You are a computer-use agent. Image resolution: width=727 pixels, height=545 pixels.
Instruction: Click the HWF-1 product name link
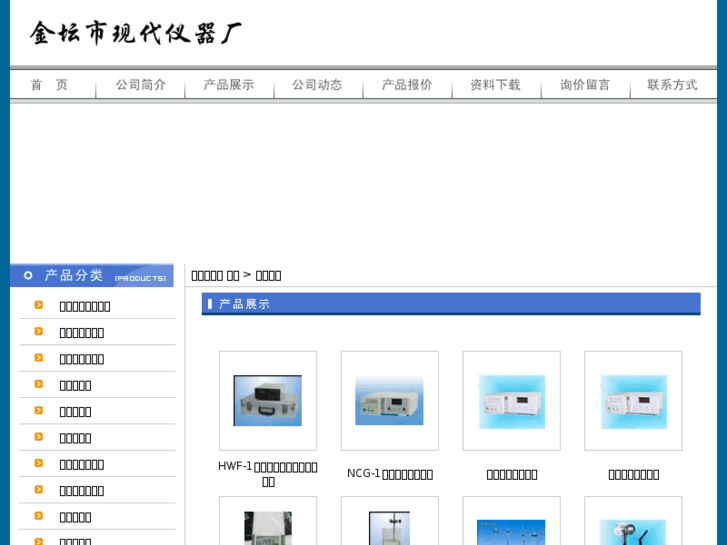[x=268, y=473]
